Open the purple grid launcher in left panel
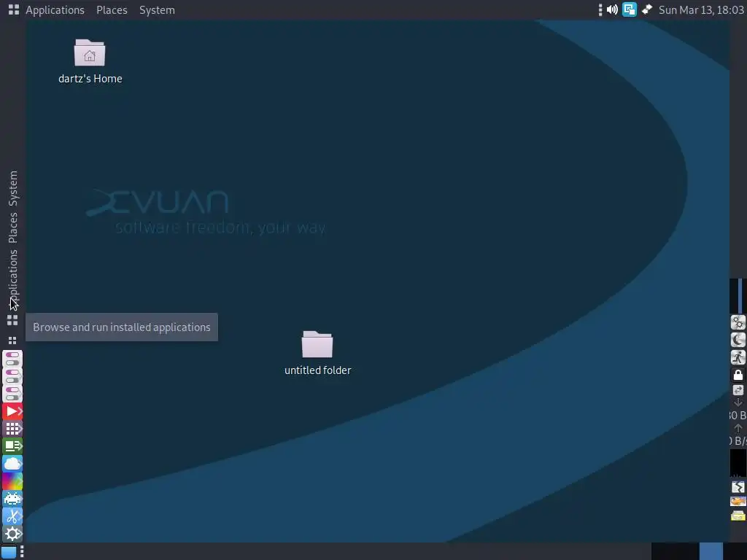This screenshot has height=560, width=747. point(12,429)
